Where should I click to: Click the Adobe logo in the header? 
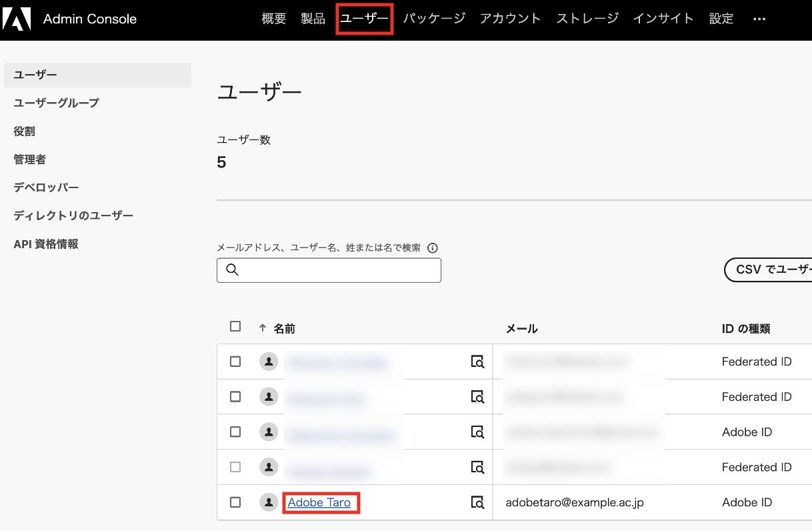click(17, 19)
